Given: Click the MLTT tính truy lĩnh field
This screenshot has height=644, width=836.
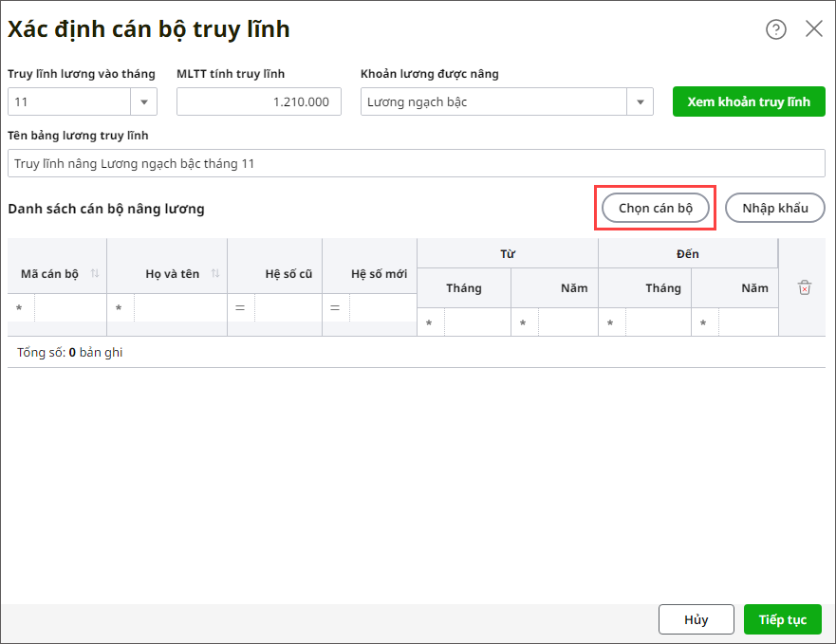Looking at the screenshot, I should pos(259,101).
